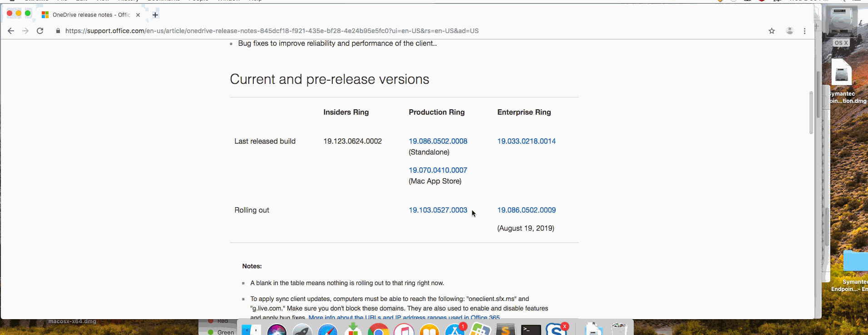Click the August 19, 2019 date text
Screen dimensions: 868x335
pos(526,228)
